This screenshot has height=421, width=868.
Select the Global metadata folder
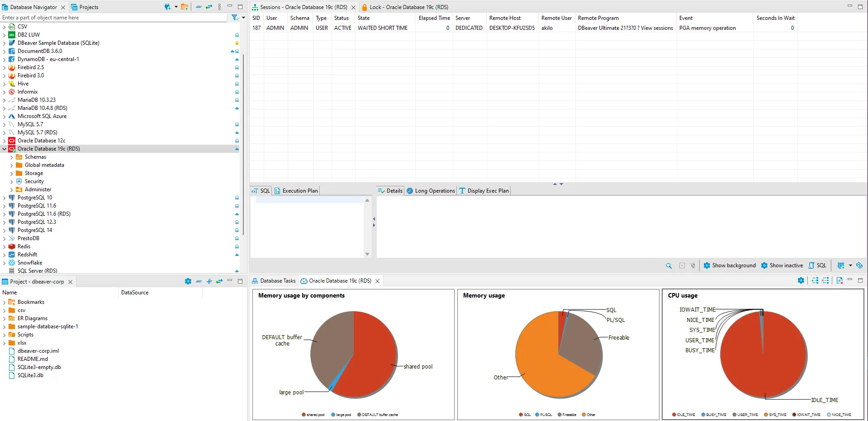pyautogui.click(x=44, y=165)
